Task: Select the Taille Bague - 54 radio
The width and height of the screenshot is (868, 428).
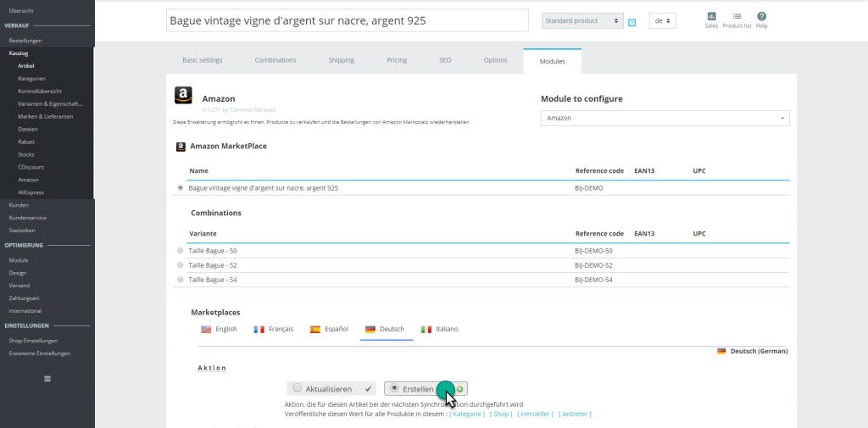Action: point(180,280)
